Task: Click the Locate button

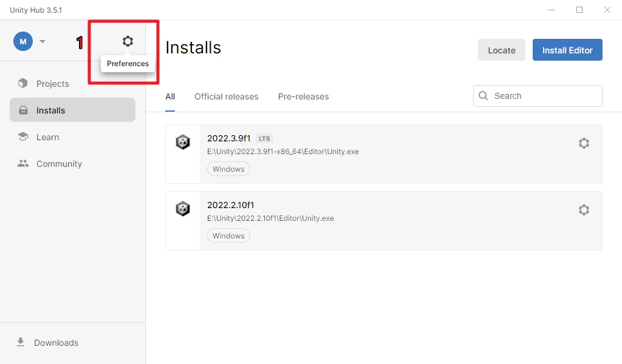Action: click(x=501, y=50)
